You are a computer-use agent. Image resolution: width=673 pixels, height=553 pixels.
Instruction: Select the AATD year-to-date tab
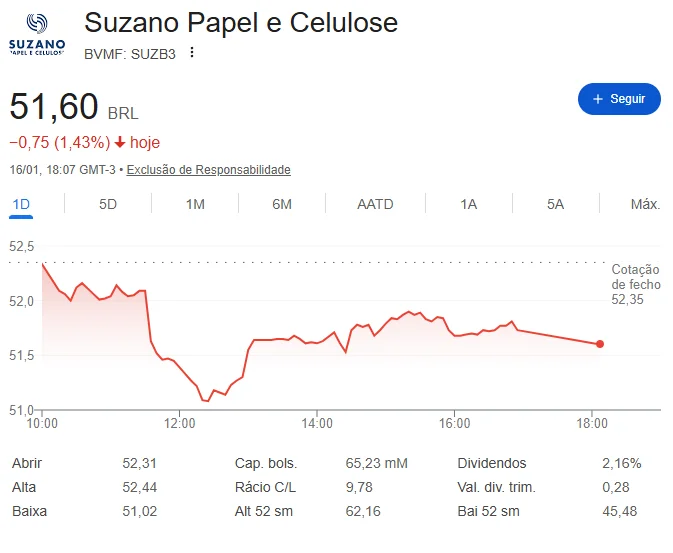[375, 204]
